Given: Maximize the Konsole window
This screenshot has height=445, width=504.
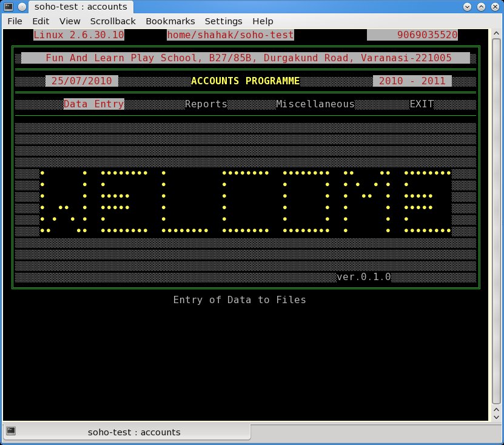Looking at the screenshot, I should click(x=482, y=7).
